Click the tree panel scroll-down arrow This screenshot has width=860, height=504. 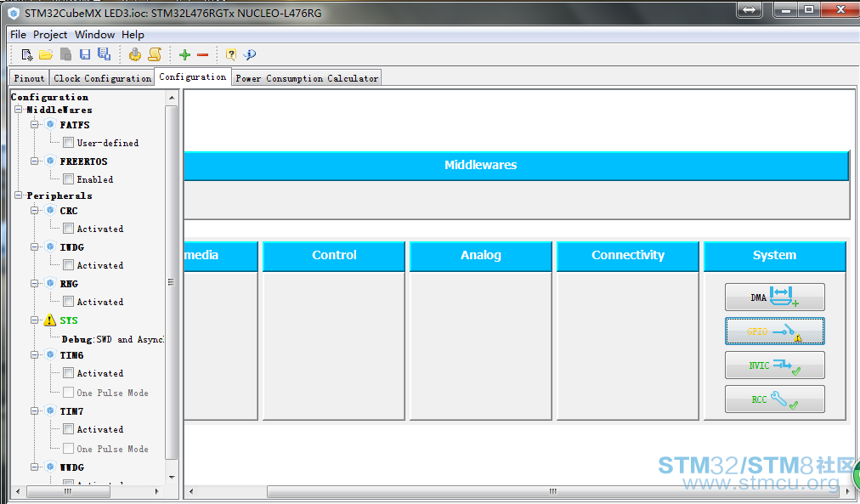(x=172, y=477)
